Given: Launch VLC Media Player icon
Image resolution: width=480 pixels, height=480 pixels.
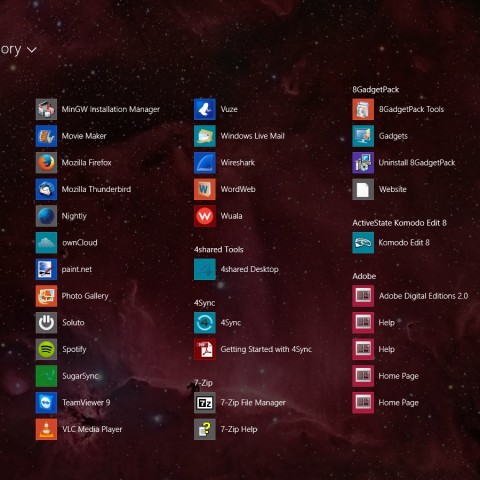Looking at the screenshot, I should tap(46, 429).
